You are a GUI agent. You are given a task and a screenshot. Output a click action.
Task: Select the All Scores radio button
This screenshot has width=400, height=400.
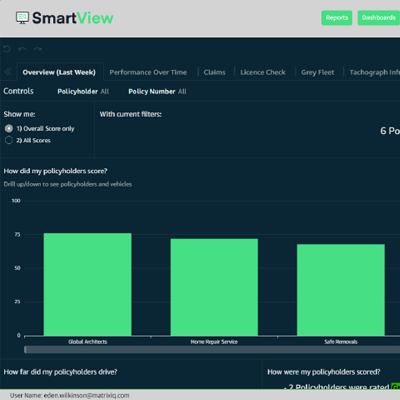[x=9, y=140]
